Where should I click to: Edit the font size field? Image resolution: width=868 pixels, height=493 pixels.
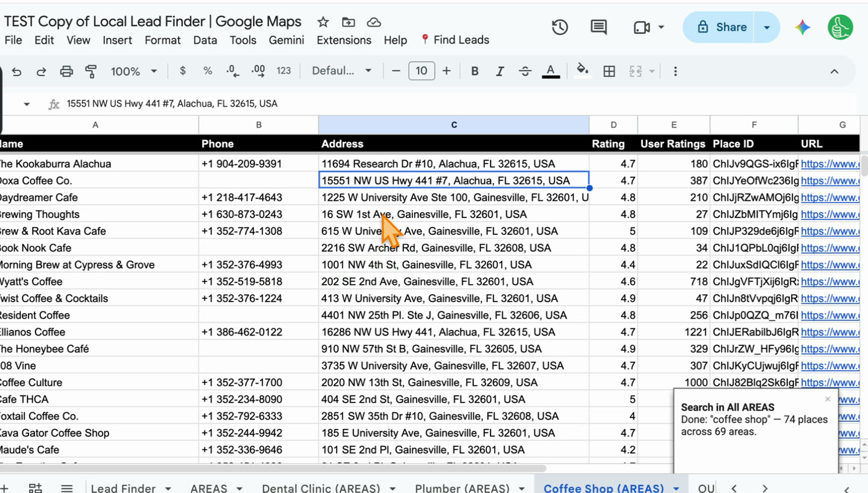coord(422,71)
